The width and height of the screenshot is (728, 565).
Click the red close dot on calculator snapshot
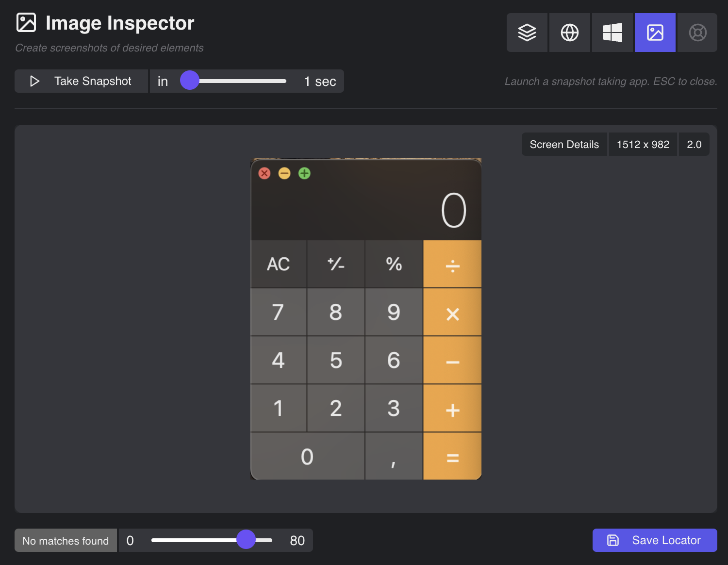click(x=265, y=173)
